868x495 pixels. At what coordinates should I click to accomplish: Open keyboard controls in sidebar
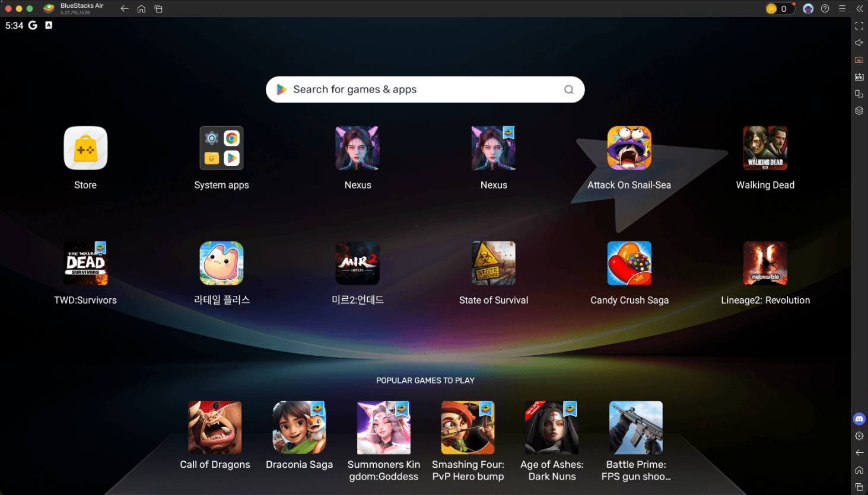[859, 60]
